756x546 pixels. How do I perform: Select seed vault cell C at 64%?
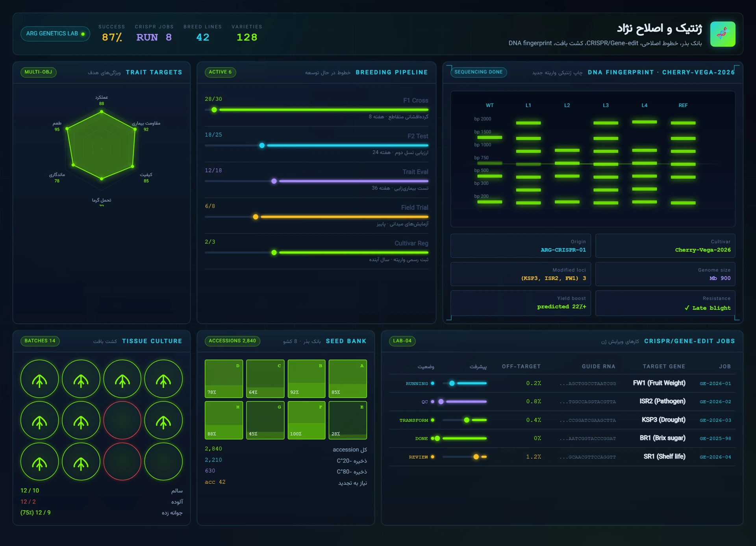coord(265,379)
